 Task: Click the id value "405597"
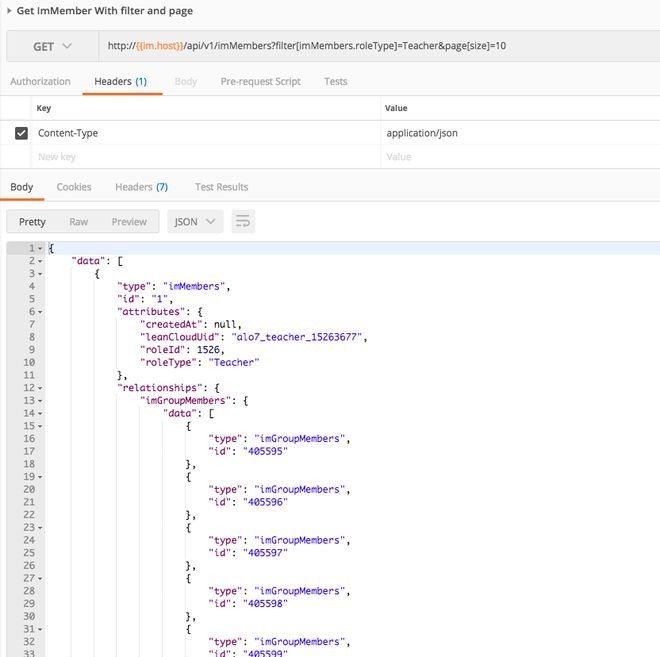[266, 553]
